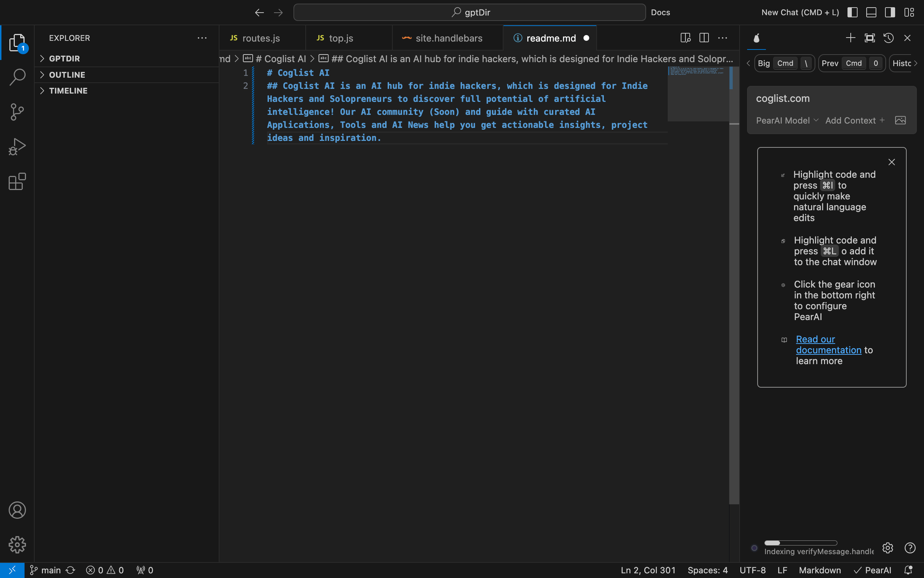
Task: Switch to the site.handlebars tab
Action: tap(448, 38)
